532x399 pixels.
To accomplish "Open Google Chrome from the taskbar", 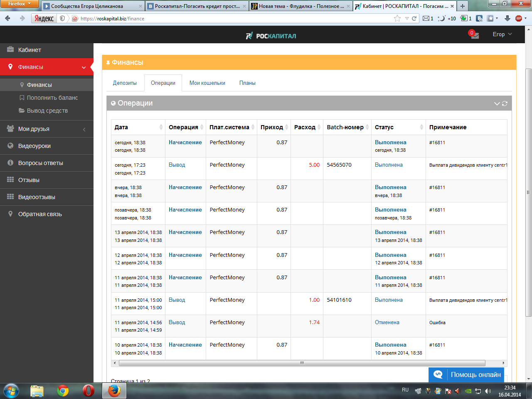I will (x=63, y=391).
